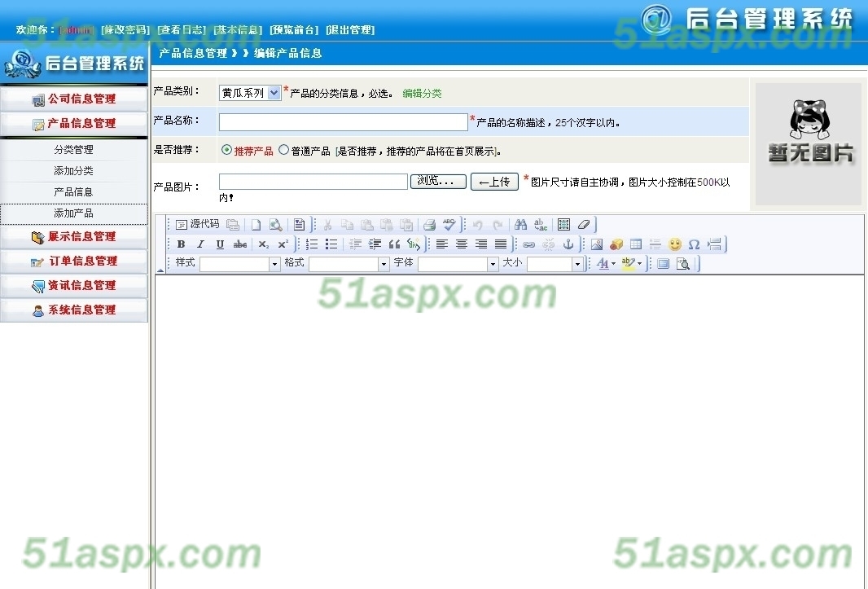Align text right

tap(481, 244)
